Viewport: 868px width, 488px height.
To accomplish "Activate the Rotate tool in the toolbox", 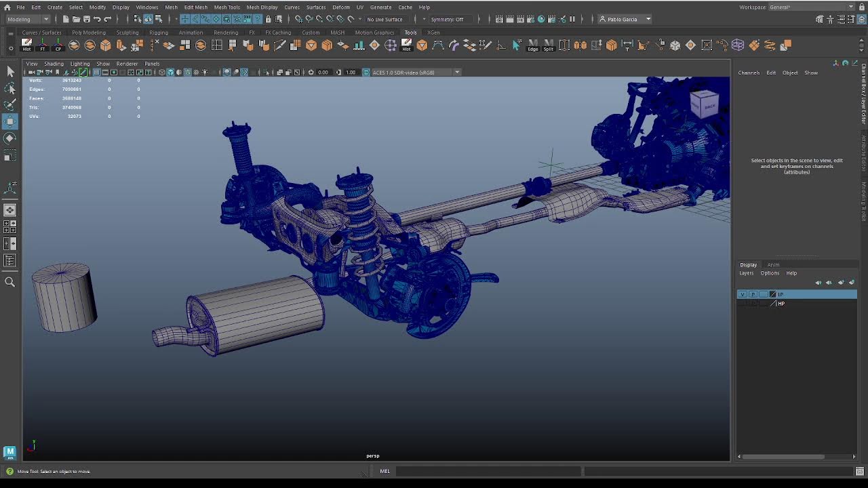I will 10,138.
